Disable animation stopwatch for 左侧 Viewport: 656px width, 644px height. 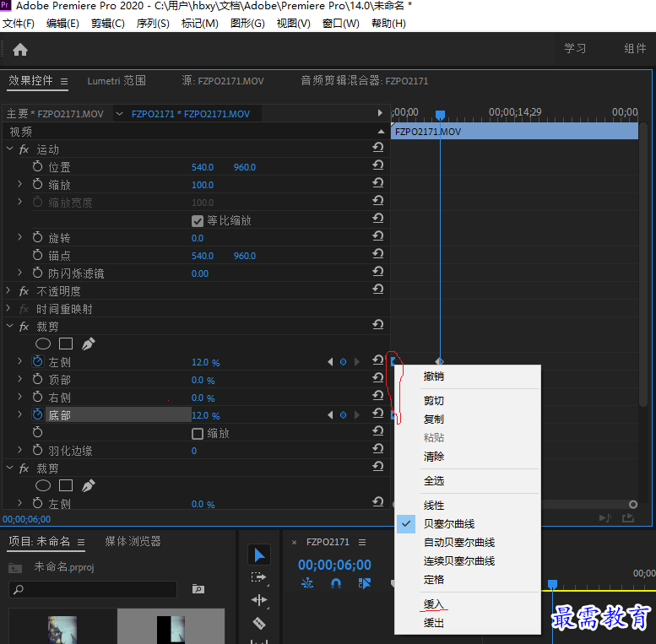point(38,361)
